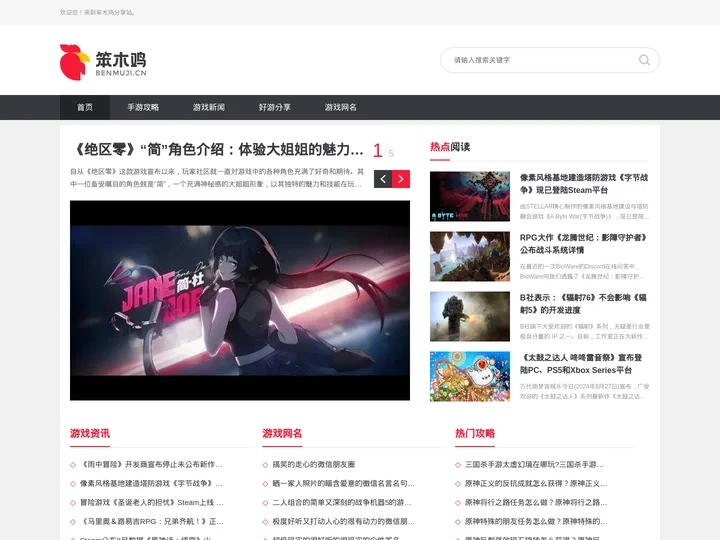Image resolution: width=720 pixels, height=540 pixels.
Task: Click the 游戏资讯 section heading
Action: [x=90, y=433]
